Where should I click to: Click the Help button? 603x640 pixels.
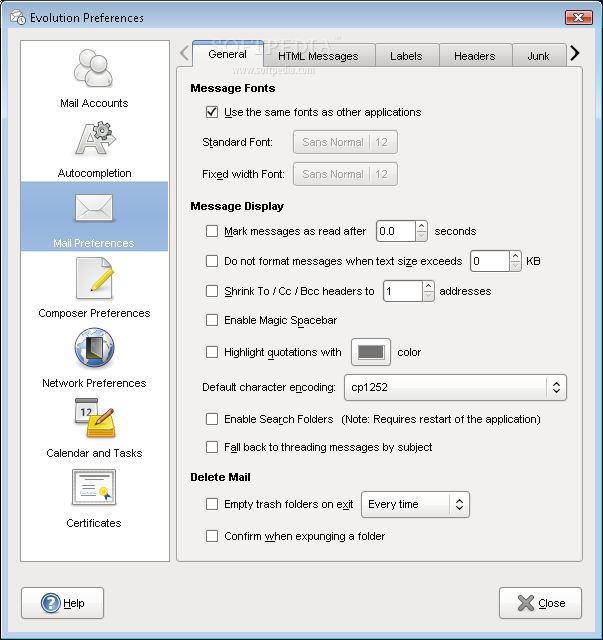62,603
